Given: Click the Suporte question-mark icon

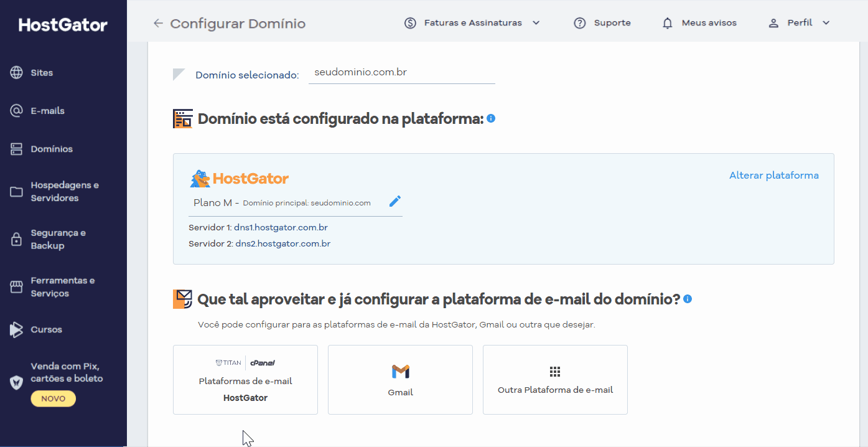Looking at the screenshot, I should click(x=580, y=23).
